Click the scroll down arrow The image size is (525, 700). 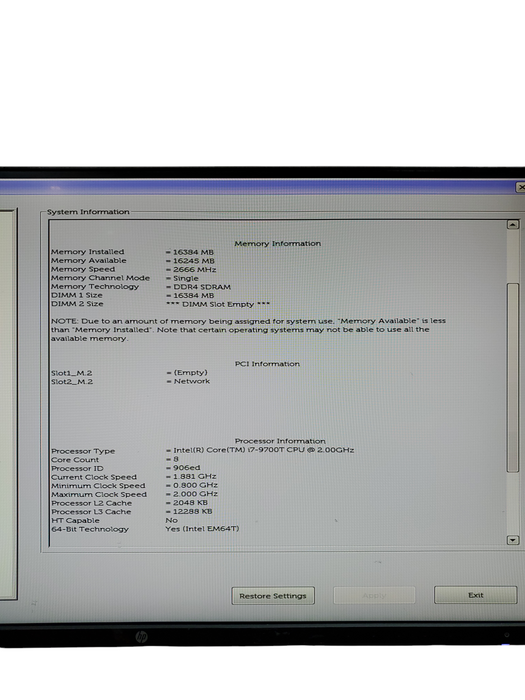pos(512,540)
